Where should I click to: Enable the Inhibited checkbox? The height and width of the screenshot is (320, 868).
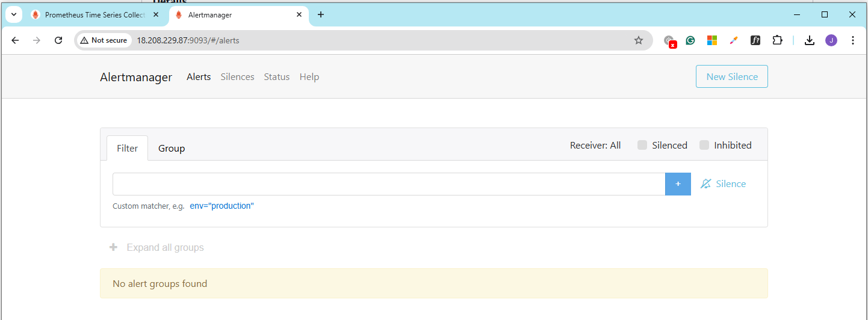click(x=704, y=145)
